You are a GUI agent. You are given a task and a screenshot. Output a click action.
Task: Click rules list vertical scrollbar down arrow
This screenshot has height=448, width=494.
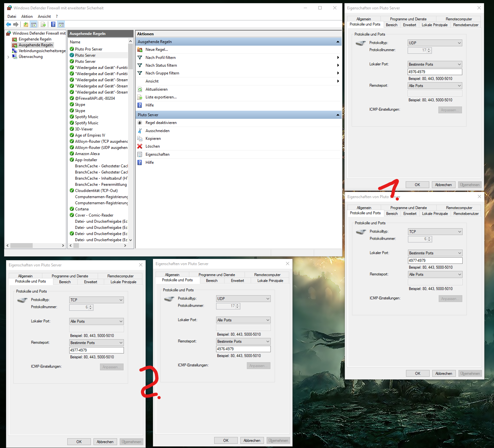pos(131,240)
